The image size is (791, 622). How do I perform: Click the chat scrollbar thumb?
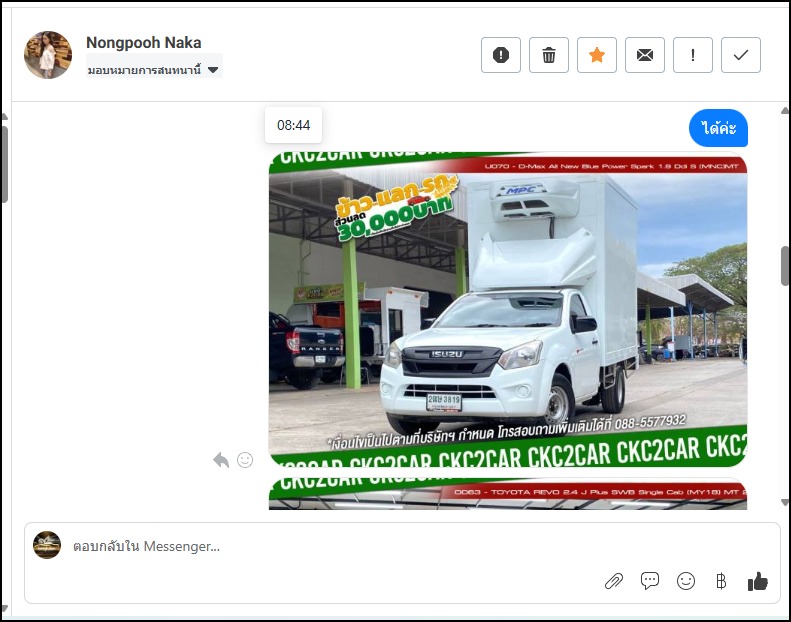point(785,266)
